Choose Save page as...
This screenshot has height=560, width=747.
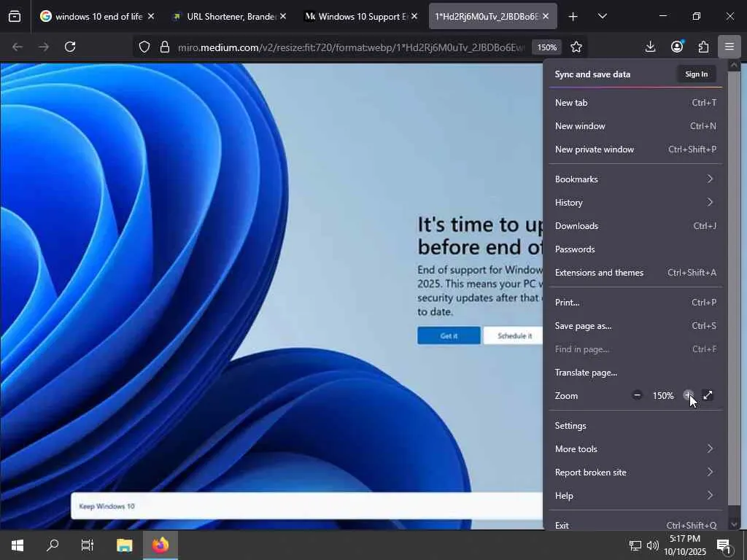pyautogui.click(x=635, y=326)
